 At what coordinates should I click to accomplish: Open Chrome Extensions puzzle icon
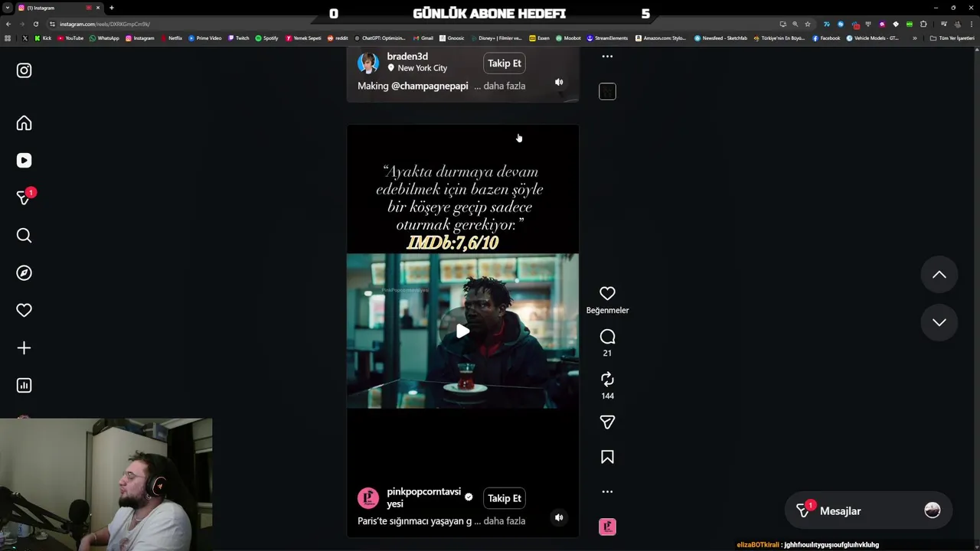[x=923, y=24]
